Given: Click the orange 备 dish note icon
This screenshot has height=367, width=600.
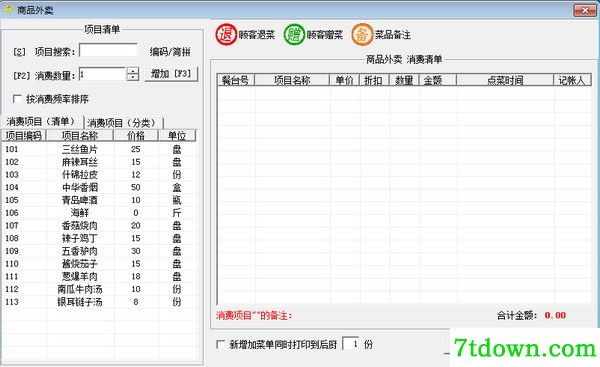Looking at the screenshot, I should [362, 35].
